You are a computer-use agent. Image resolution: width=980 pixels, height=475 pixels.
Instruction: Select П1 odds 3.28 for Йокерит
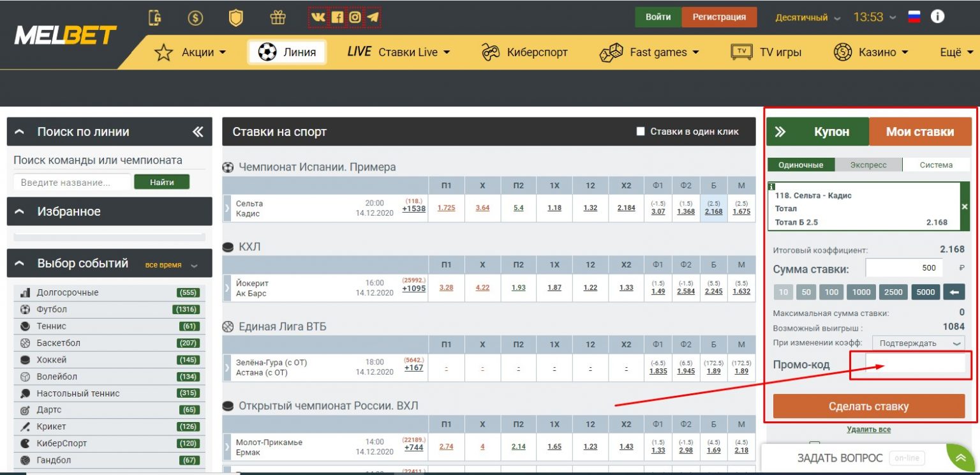click(x=446, y=288)
